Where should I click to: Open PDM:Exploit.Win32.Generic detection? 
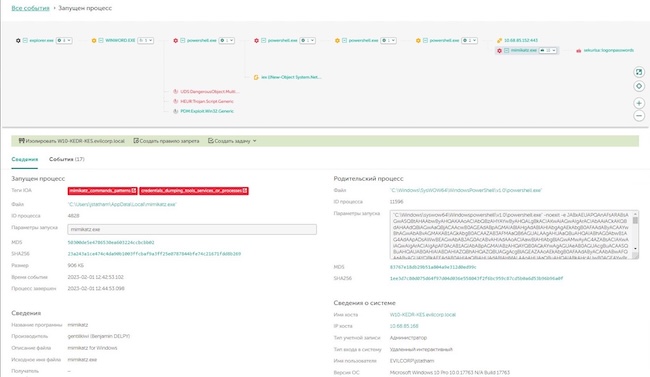point(207,112)
